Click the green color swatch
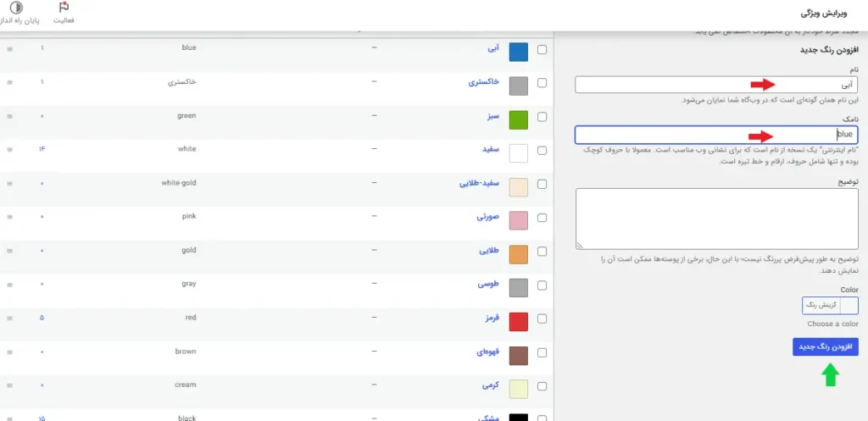Viewport: 868px width, 421px height. coord(518,119)
